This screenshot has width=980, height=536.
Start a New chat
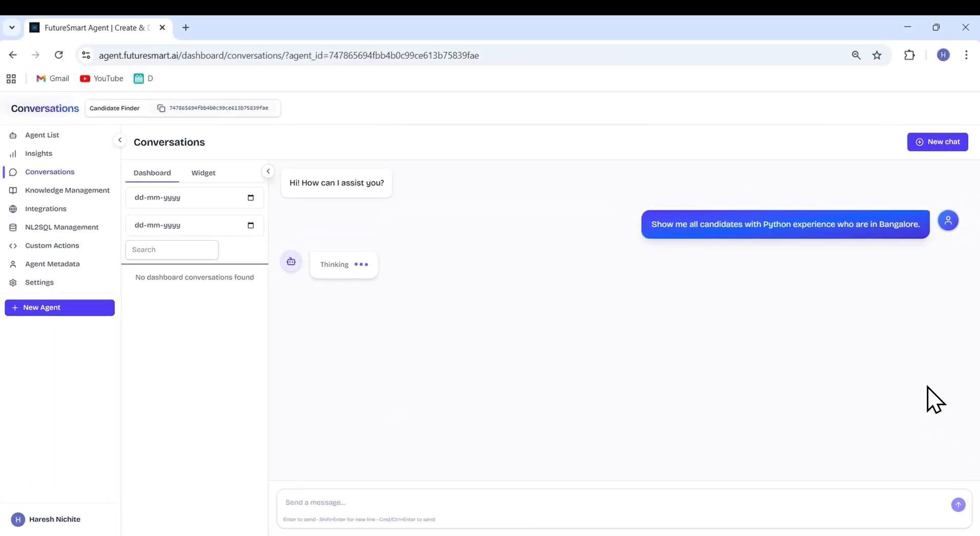click(937, 142)
